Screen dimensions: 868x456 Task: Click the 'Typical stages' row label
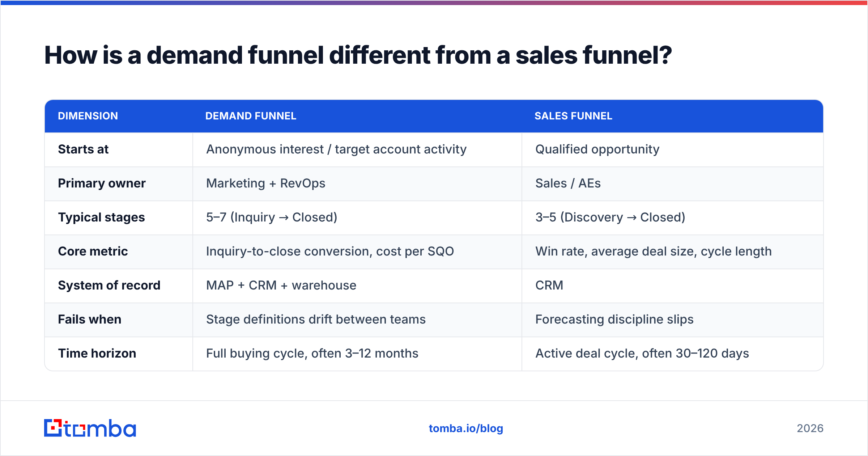point(101,217)
